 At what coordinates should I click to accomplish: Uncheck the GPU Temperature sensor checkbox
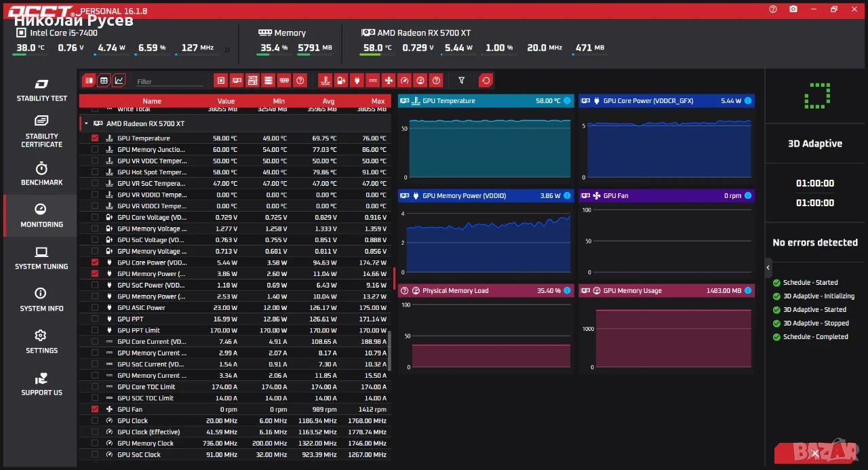(x=95, y=138)
